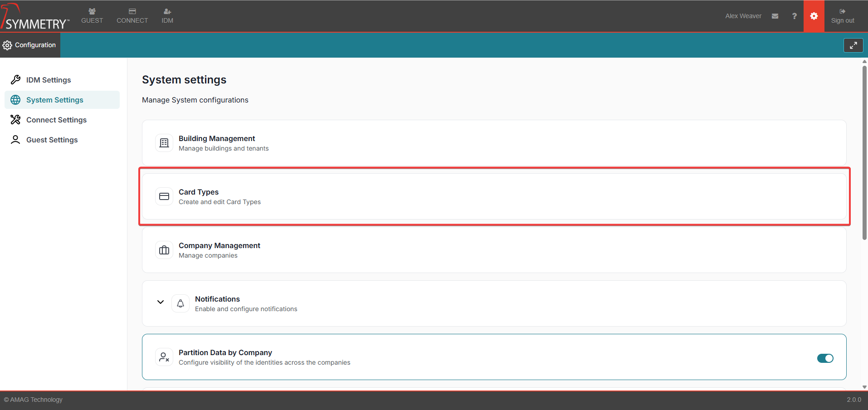Viewport: 868px width, 410px height.
Task: Click the red settings gear icon
Action: click(814, 16)
